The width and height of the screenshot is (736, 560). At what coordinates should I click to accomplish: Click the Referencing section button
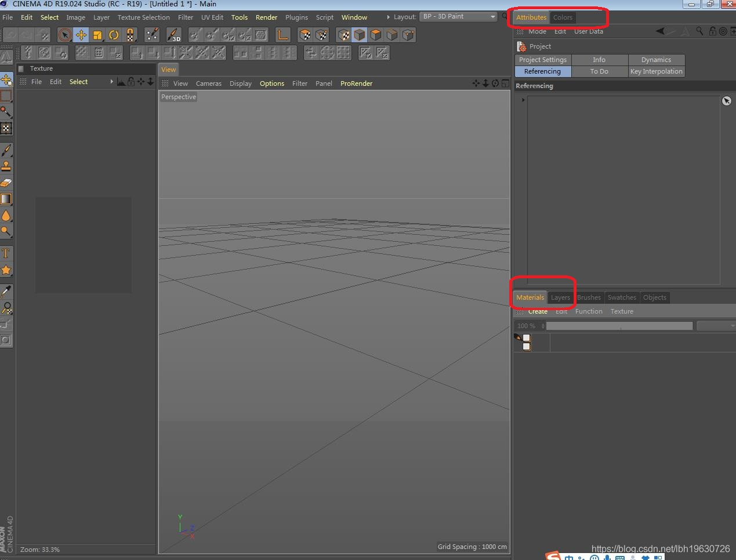pos(543,71)
